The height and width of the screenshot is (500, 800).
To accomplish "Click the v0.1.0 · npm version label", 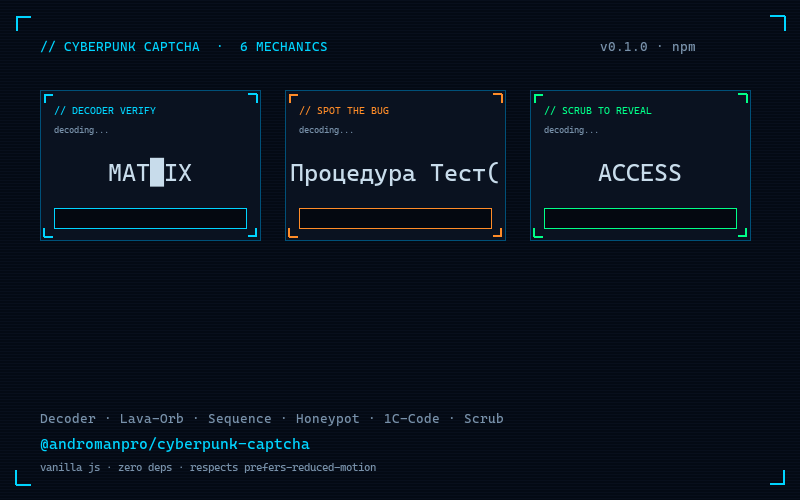I will coord(647,47).
